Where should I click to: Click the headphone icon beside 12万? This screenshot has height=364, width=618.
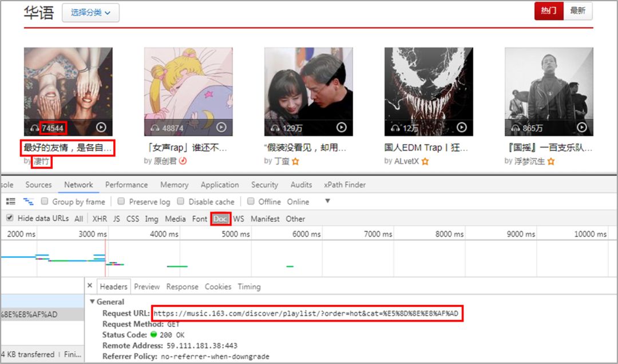point(395,128)
